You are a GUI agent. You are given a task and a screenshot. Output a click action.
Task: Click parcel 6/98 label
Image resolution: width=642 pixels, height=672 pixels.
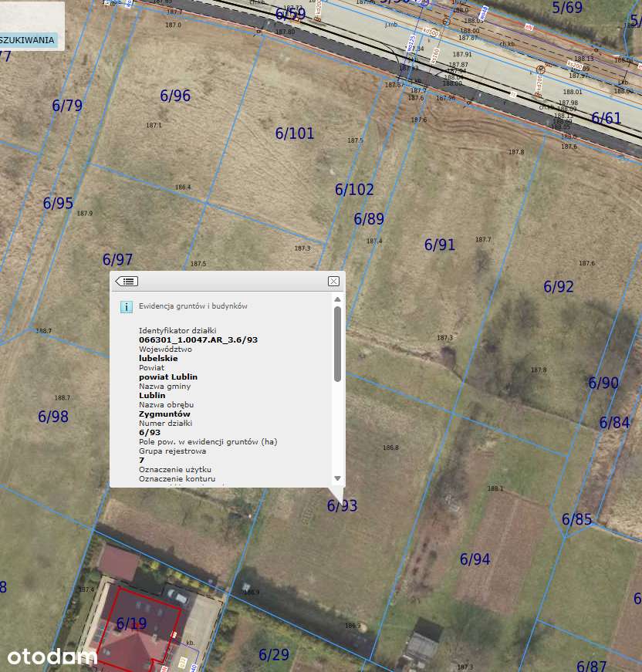pos(53,417)
